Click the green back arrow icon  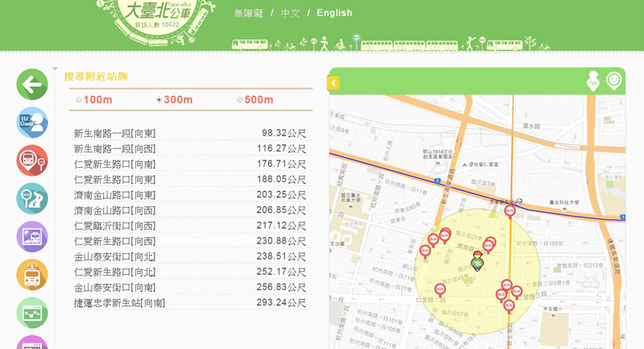pyautogui.click(x=32, y=84)
